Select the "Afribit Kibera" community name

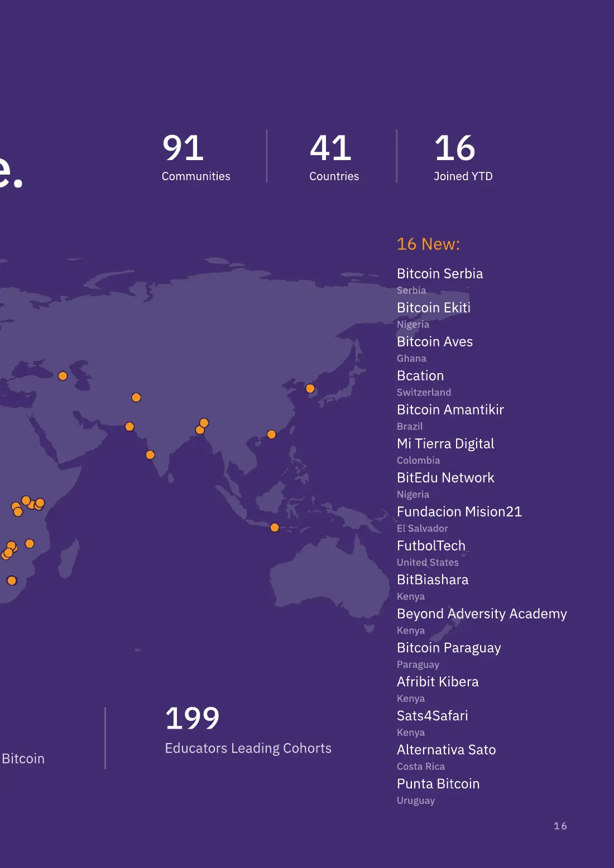[438, 682]
